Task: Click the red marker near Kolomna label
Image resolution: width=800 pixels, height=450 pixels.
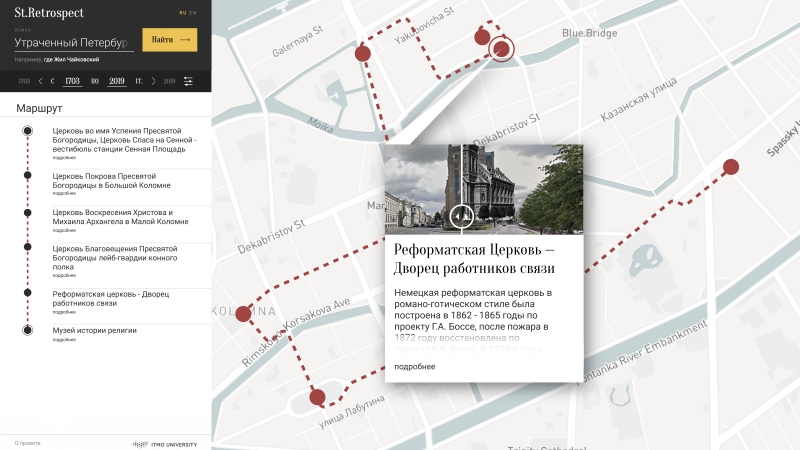Action: click(243, 314)
